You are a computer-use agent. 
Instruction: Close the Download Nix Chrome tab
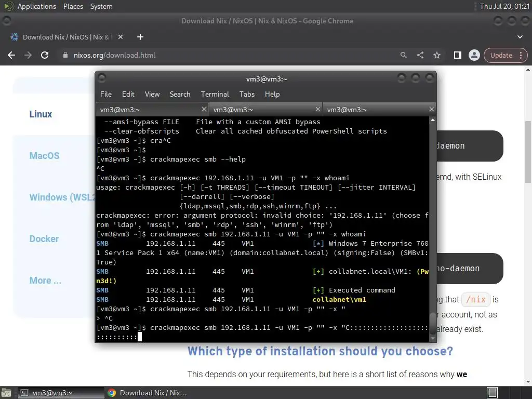click(121, 37)
